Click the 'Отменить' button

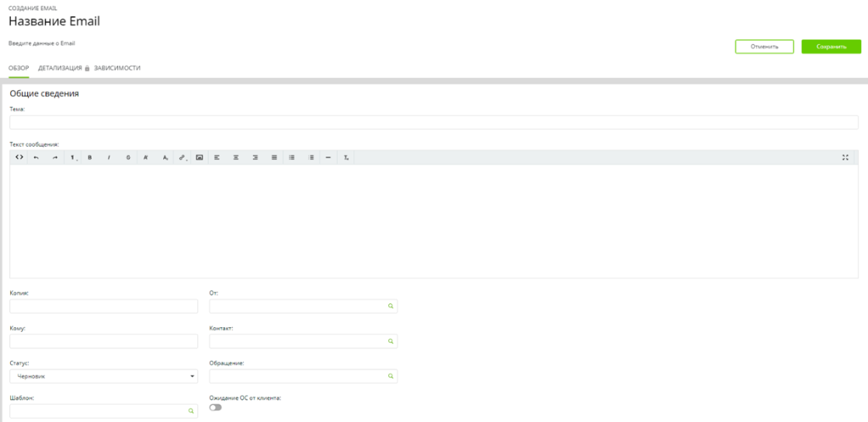tap(764, 47)
